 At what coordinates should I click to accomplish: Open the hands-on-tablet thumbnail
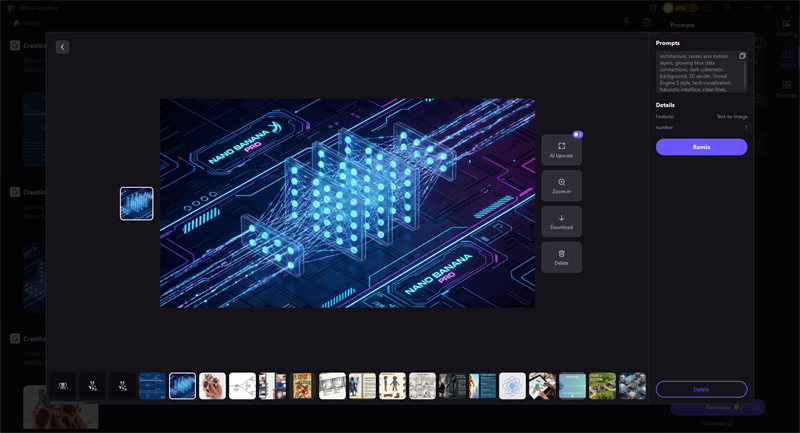542,386
